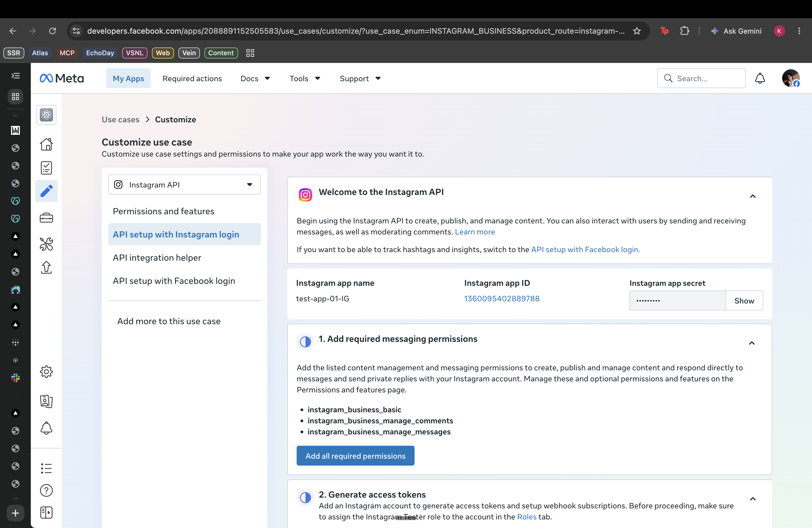This screenshot has width=812, height=528.
Task: Click the Meta logo
Action: [x=62, y=78]
